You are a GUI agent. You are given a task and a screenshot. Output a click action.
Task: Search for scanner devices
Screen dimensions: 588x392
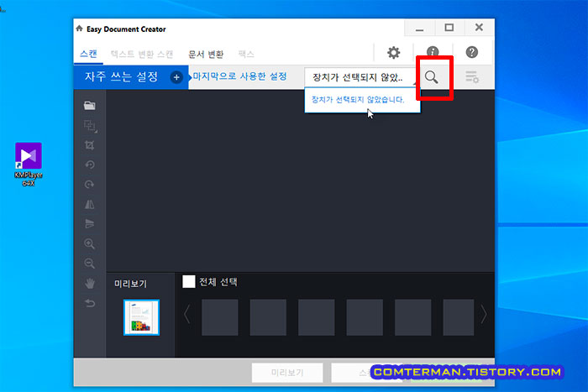pyautogui.click(x=431, y=77)
